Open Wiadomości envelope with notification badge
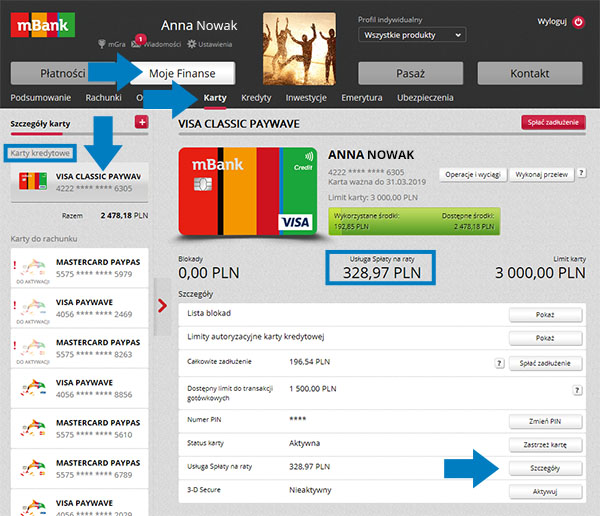The image size is (600, 516). click(x=137, y=43)
